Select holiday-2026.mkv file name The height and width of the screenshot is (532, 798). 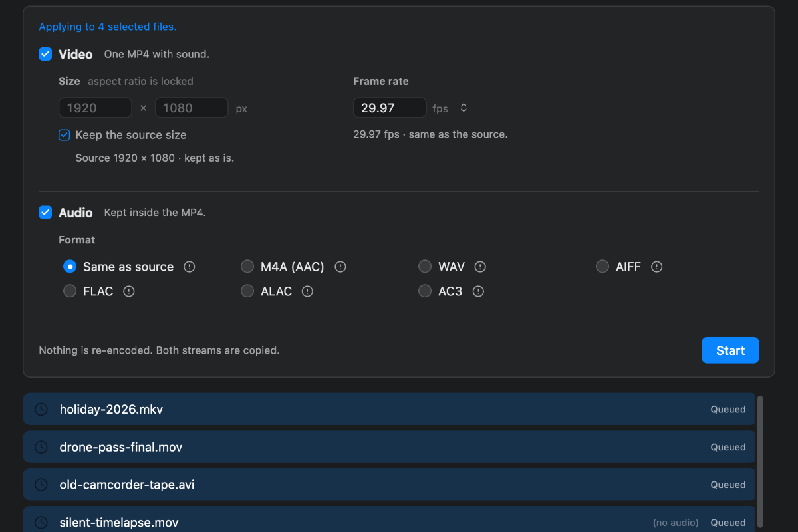(x=111, y=409)
